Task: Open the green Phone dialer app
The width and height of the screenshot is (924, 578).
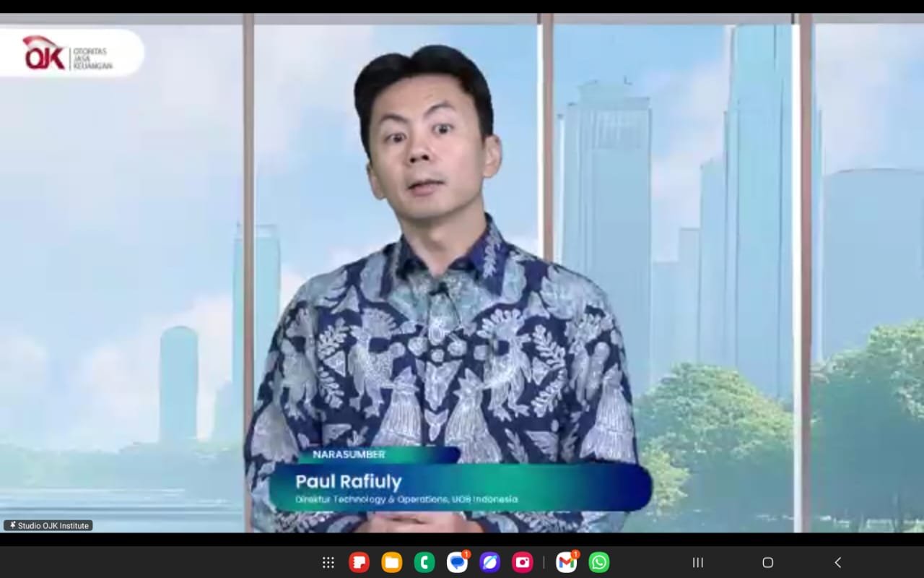Action: (x=424, y=562)
